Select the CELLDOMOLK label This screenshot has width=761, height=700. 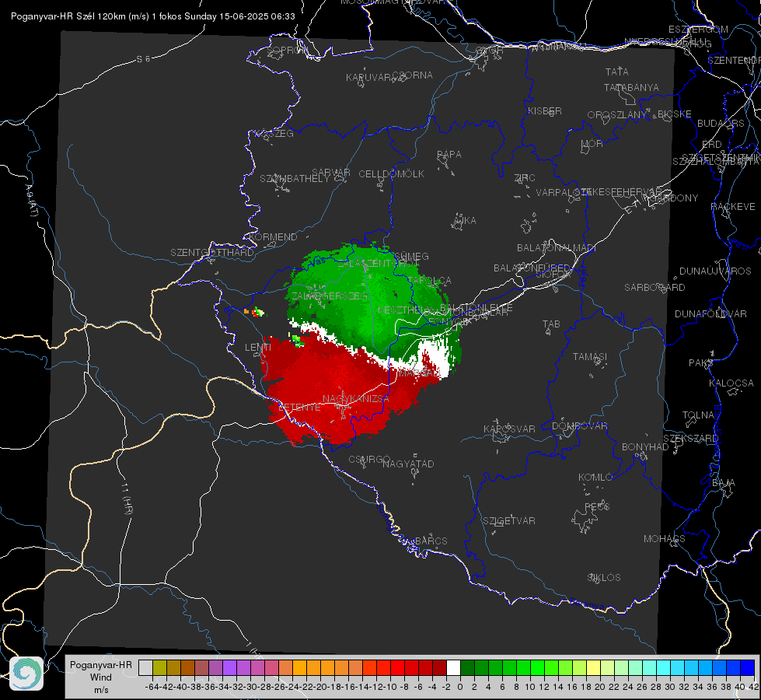point(391,174)
